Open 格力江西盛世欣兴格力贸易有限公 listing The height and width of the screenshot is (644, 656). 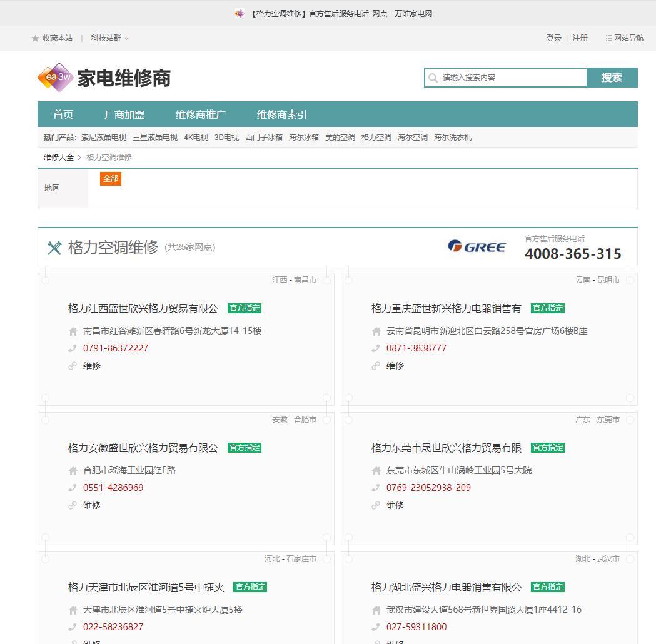point(143,309)
